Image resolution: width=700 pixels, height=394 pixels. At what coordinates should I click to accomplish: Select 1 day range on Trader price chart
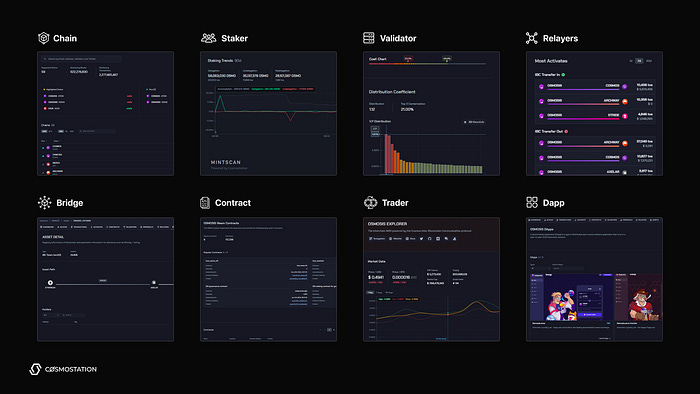(370, 292)
